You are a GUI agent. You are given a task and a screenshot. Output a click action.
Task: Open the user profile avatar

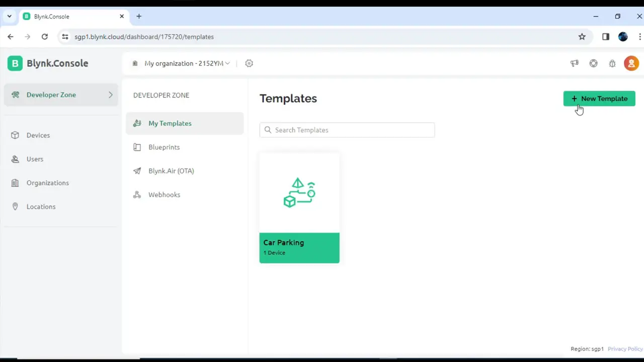click(631, 63)
